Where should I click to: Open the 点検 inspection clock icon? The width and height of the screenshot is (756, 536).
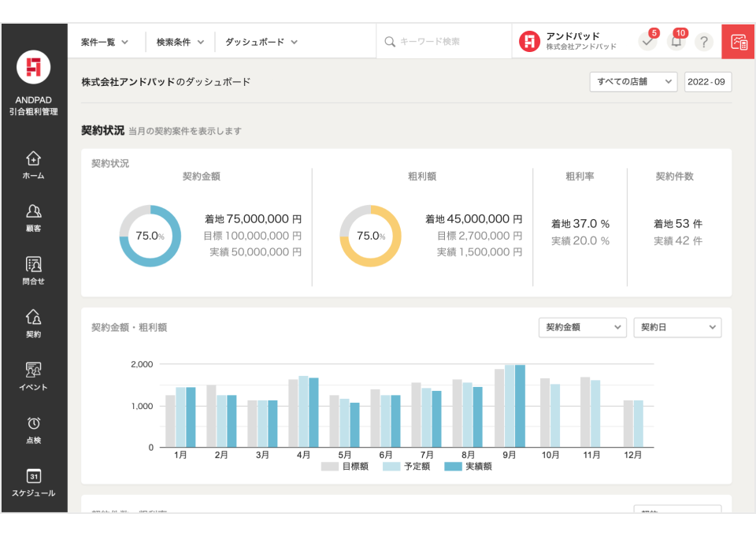point(33,423)
